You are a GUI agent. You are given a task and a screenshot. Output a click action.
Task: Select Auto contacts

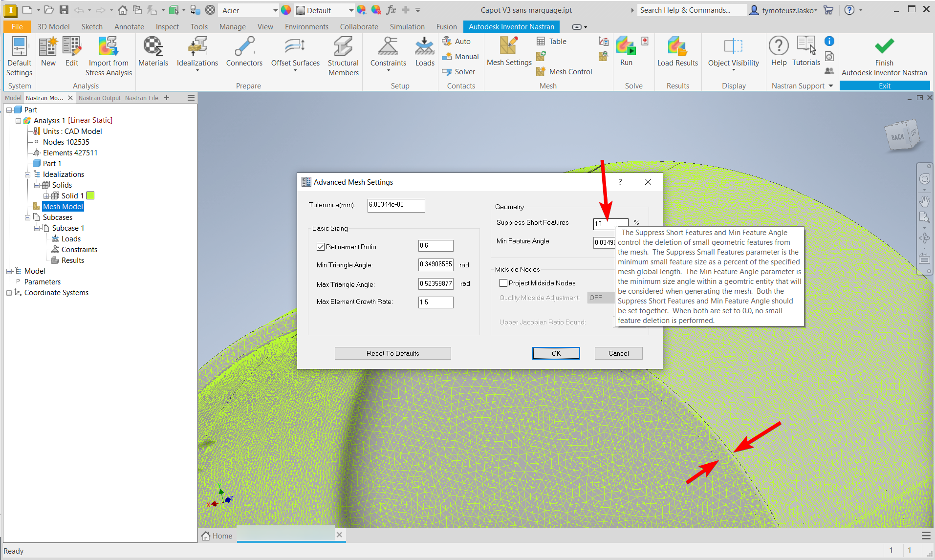456,42
